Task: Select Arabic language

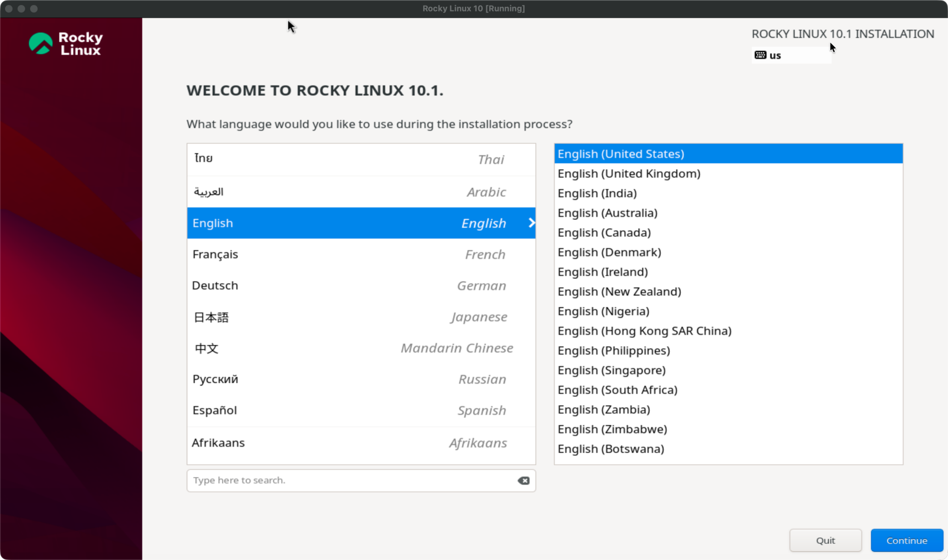Action: (361, 192)
